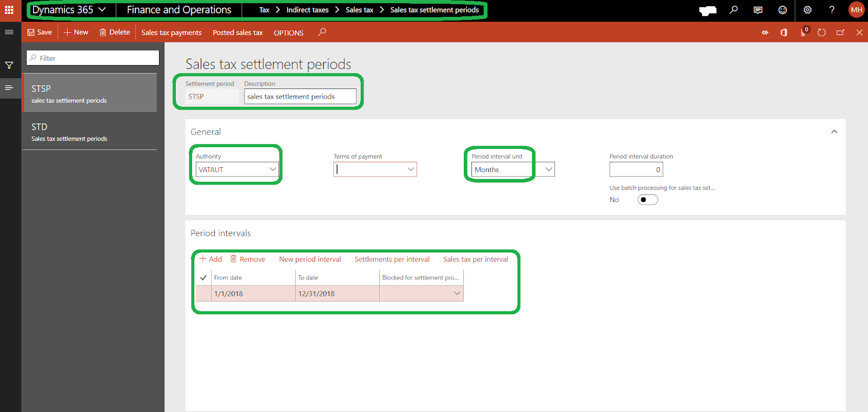The height and width of the screenshot is (412, 868).
Task: Click the Office app icon in action bar
Action: [784, 33]
